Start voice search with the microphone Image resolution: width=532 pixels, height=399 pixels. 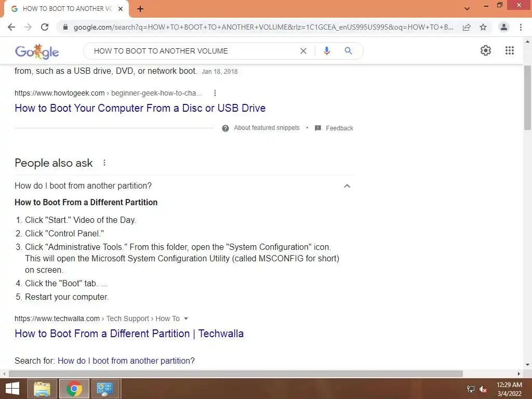327,51
